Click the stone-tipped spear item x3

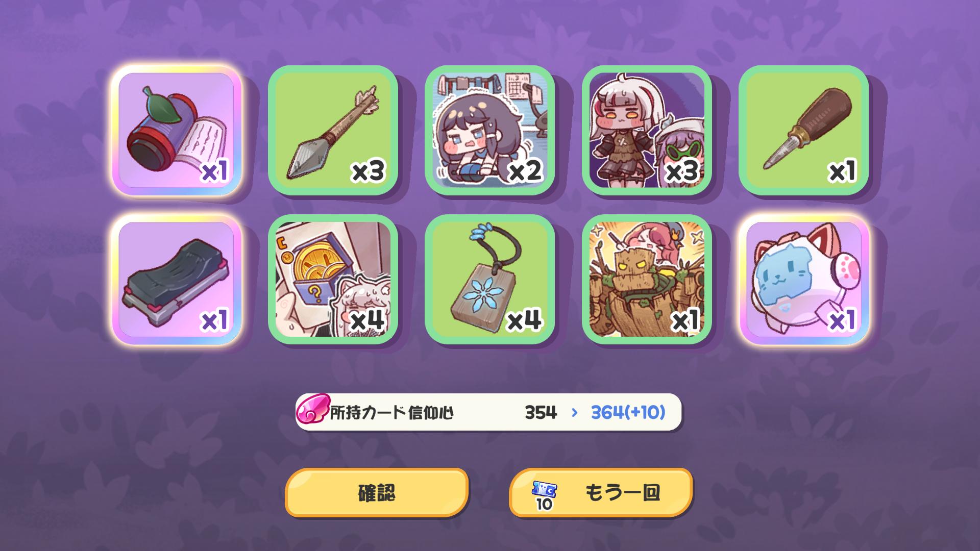coord(333,130)
